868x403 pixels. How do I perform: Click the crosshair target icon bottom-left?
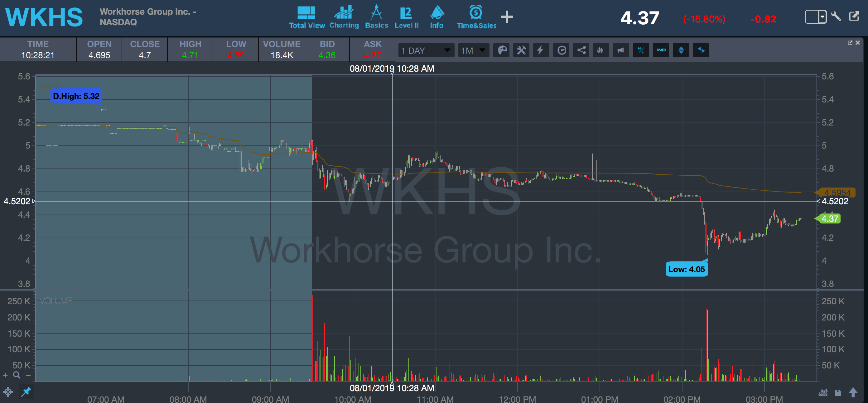pyautogui.click(x=8, y=392)
